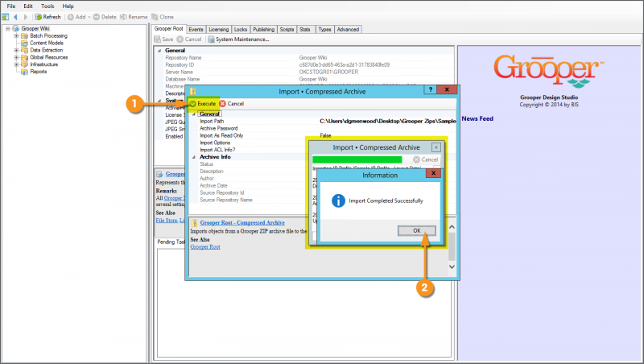This screenshot has width=644, height=364.
Task: Click the Clone toolbar button
Action: pyautogui.click(x=163, y=17)
